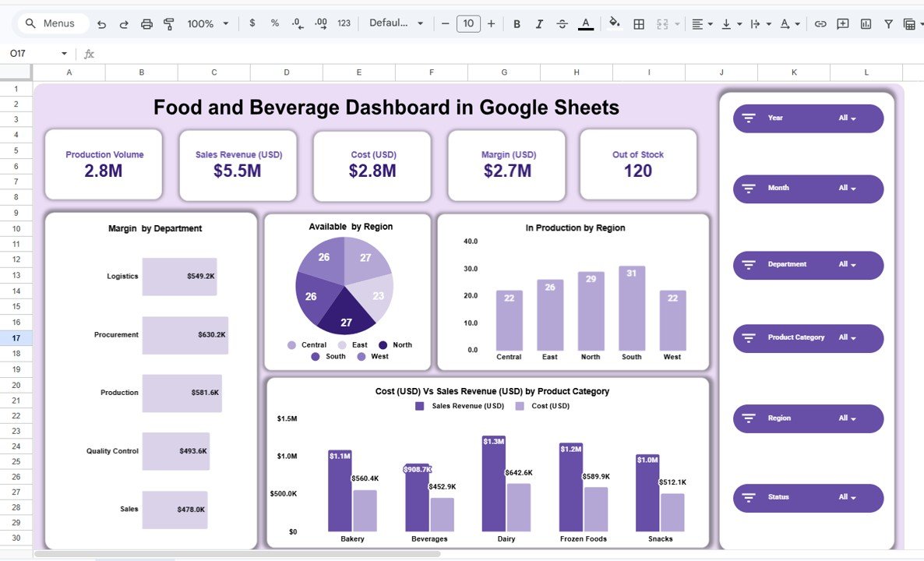Click the Insert chart icon
The height and width of the screenshot is (561, 924).
pos(865,23)
